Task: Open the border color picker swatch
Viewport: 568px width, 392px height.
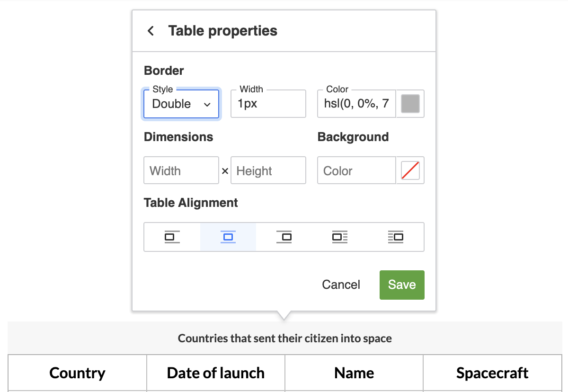Action: [x=410, y=103]
